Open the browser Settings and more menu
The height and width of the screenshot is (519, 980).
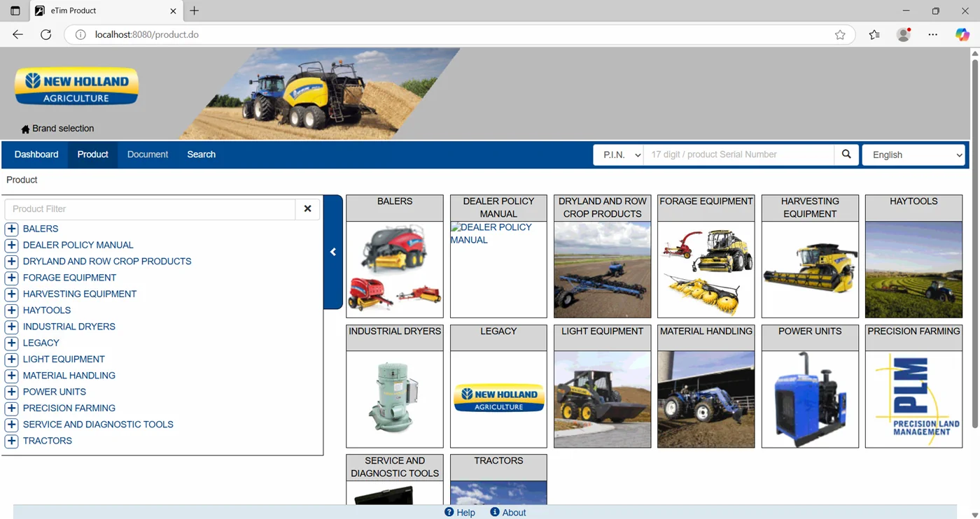coord(933,34)
